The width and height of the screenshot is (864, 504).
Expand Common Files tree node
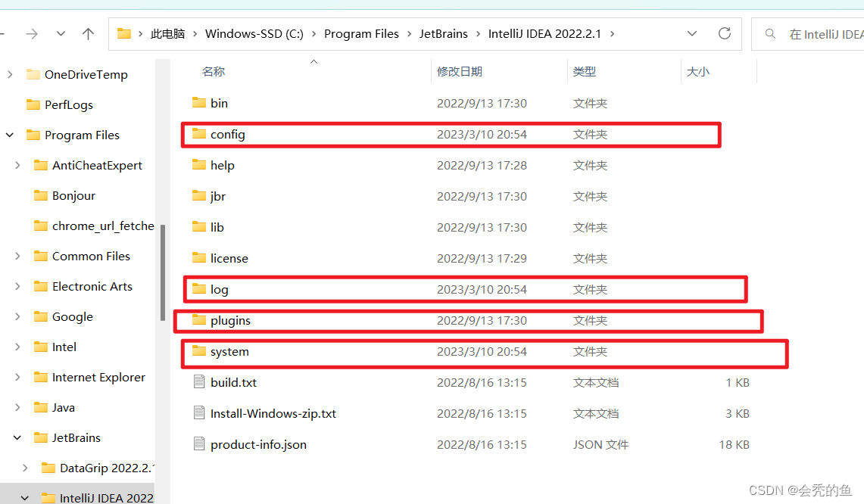point(17,256)
